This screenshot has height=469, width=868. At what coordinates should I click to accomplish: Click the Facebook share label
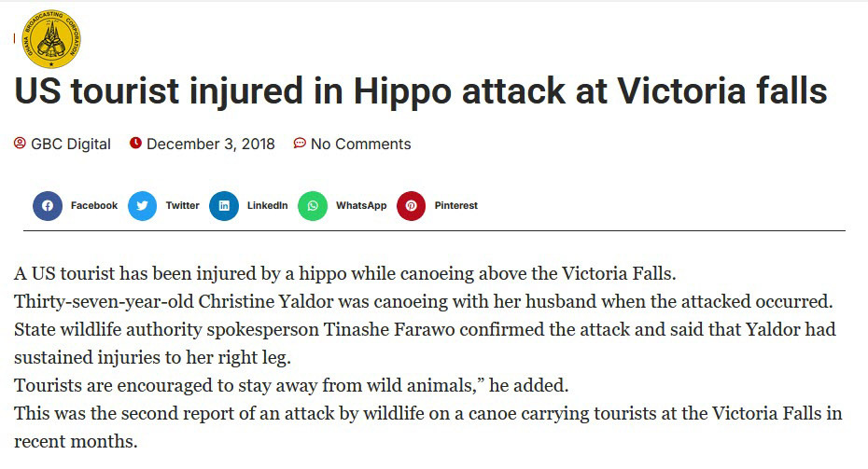[94, 206]
